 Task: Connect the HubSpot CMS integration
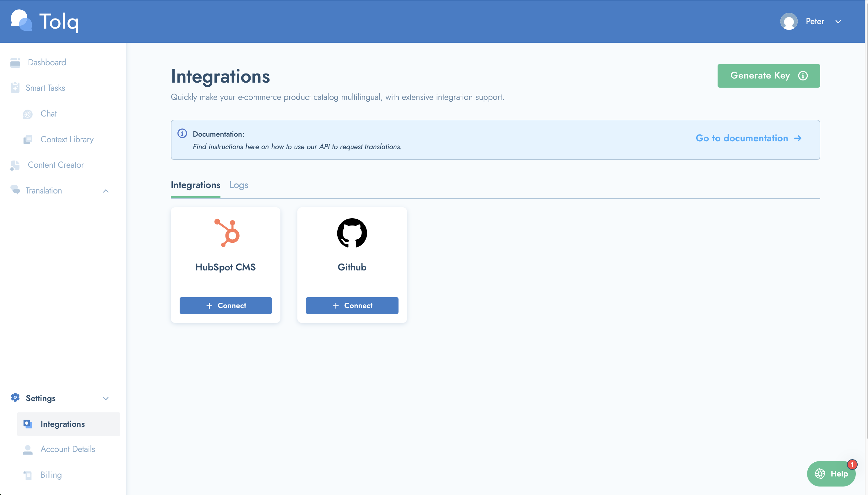point(226,306)
